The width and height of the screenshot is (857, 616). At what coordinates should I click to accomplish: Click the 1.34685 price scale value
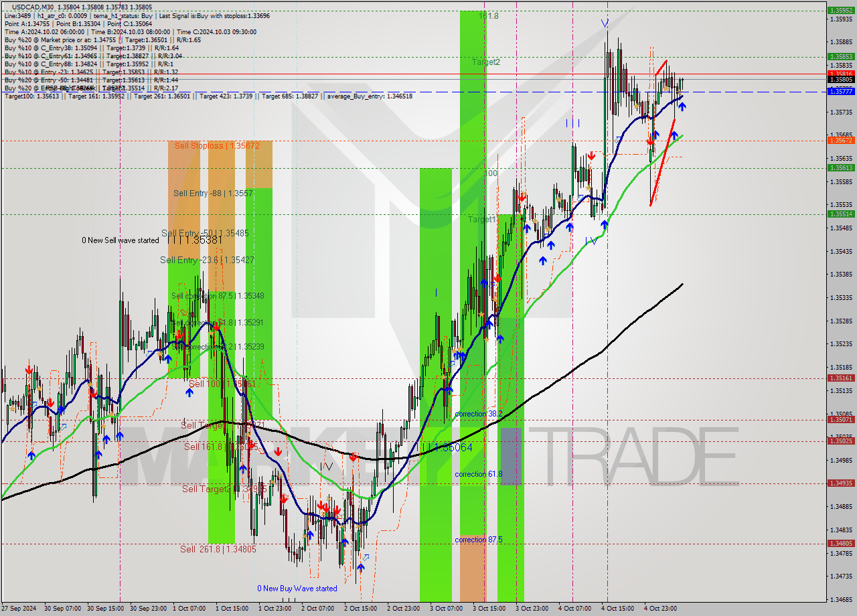[841, 599]
